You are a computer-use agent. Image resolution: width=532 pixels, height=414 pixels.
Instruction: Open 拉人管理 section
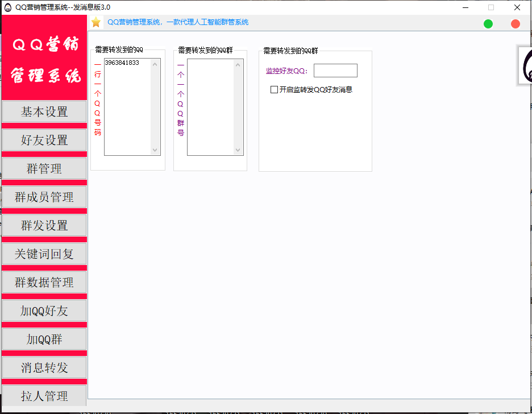pyautogui.click(x=44, y=396)
